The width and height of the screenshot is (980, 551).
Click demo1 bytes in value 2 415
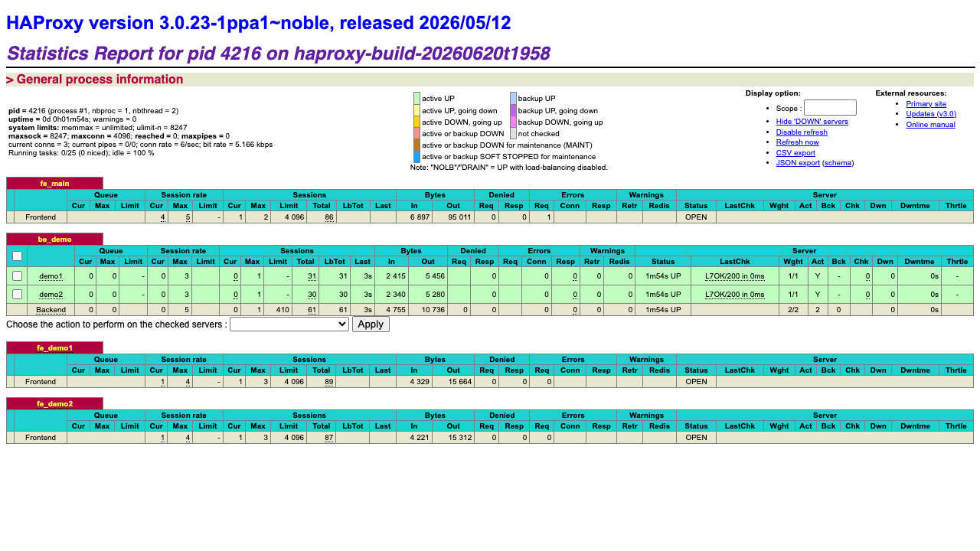395,276
